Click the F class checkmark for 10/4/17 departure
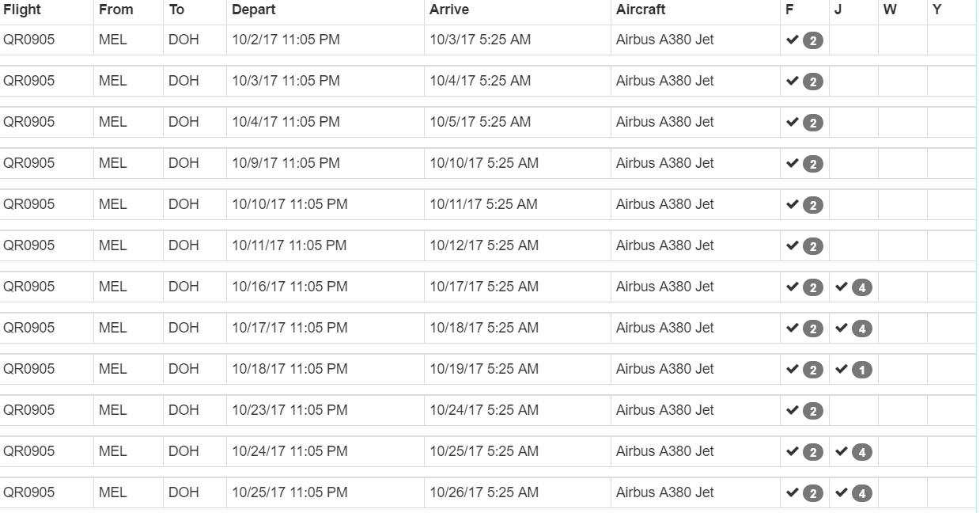Screen dimensions: 980x513 tap(792, 121)
